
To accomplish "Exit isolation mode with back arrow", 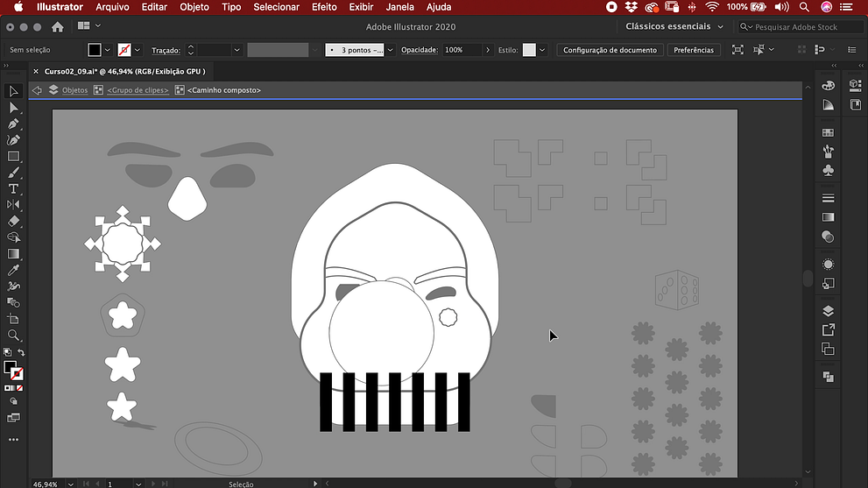I will tap(37, 90).
